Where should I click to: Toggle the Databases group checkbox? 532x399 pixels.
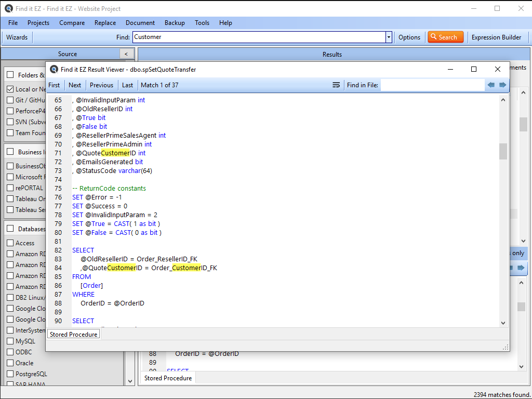point(10,229)
